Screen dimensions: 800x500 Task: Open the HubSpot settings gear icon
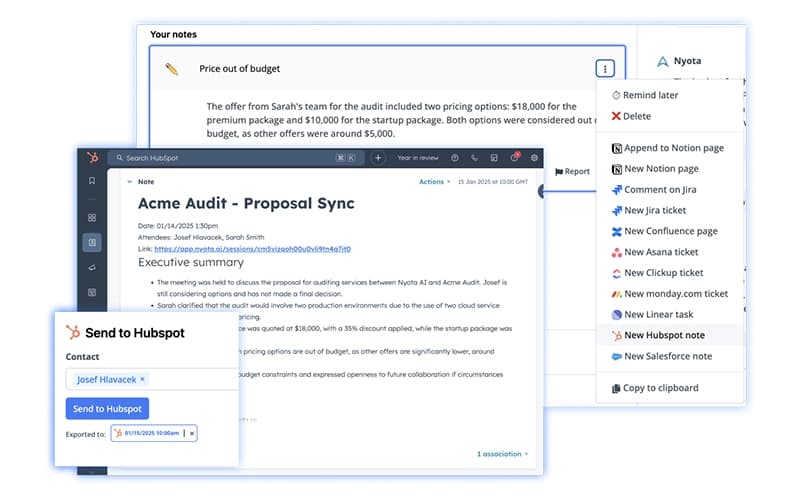[534, 158]
